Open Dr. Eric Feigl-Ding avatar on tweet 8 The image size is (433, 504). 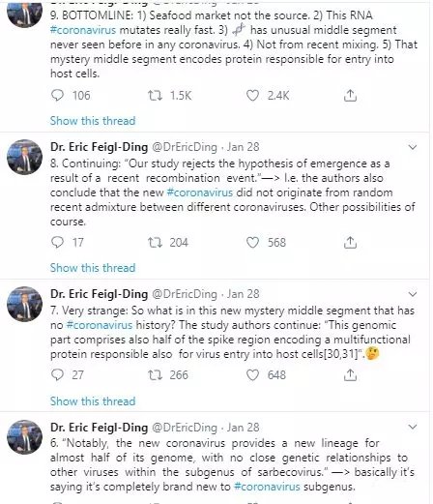[24, 157]
